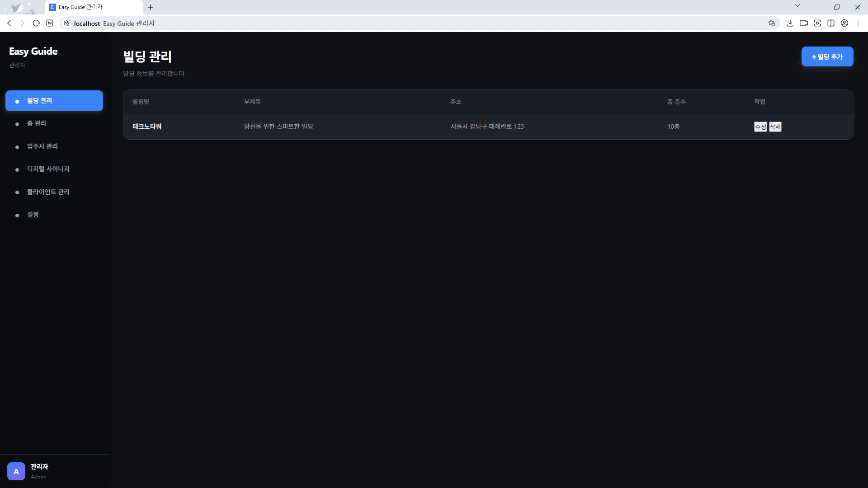Click the browser reload icon
The width and height of the screenshot is (868, 488).
[x=36, y=23]
